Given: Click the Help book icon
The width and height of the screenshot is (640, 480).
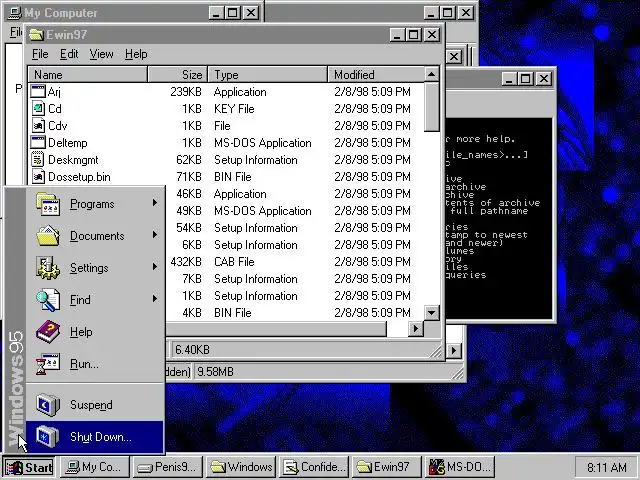Looking at the screenshot, I should pyautogui.click(x=48, y=332).
